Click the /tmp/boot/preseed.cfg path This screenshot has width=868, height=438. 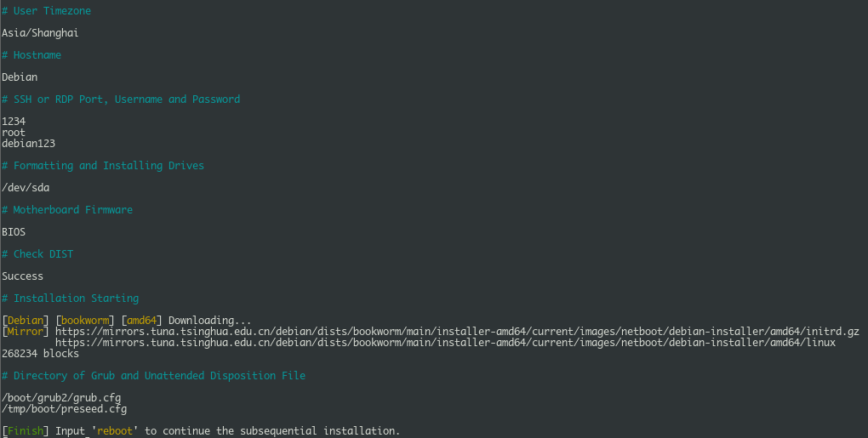pyautogui.click(x=64, y=409)
